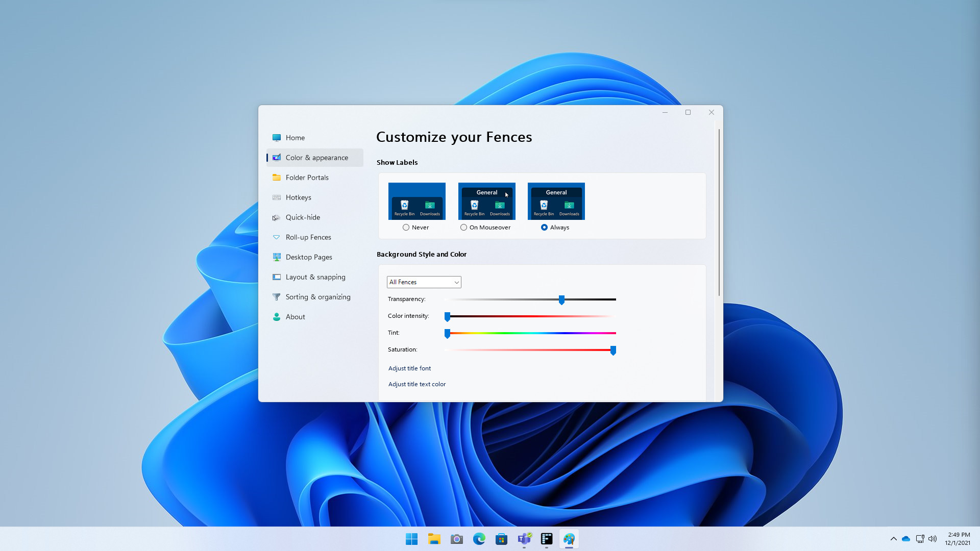This screenshot has width=980, height=551.
Task: Click the Adjust title font link
Action: pyautogui.click(x=409, y=368)
